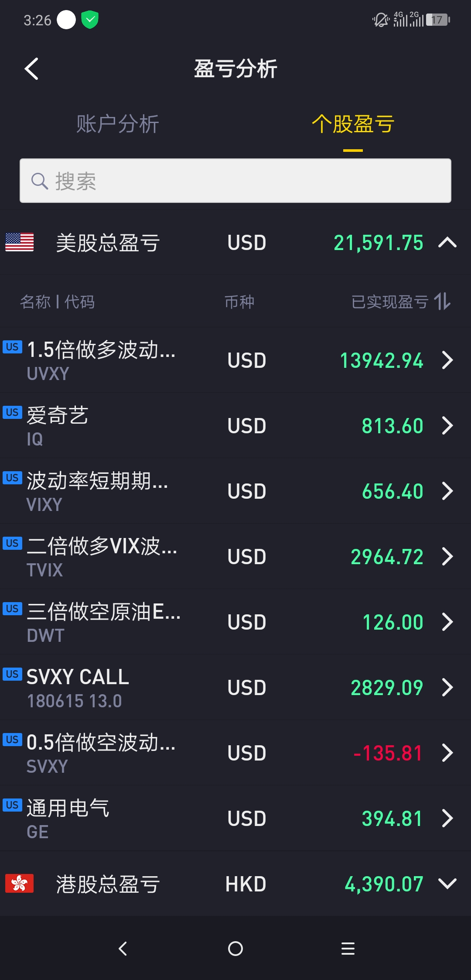The height and width of the screenshot is (980, 471).
Task: Open UVXY row detail chevron
Action: [x=447, y=360]
